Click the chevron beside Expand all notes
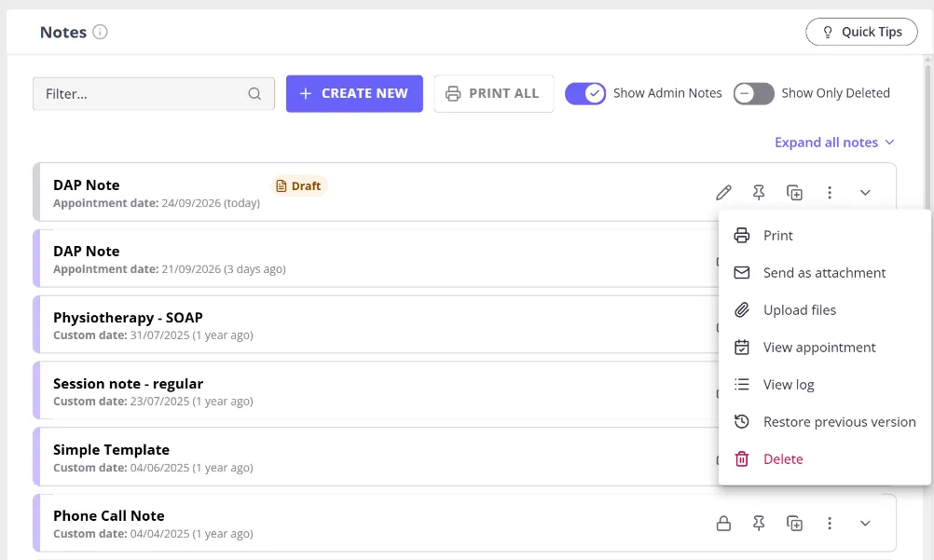Viewport: 934px width, 560px height. (889, 143)
